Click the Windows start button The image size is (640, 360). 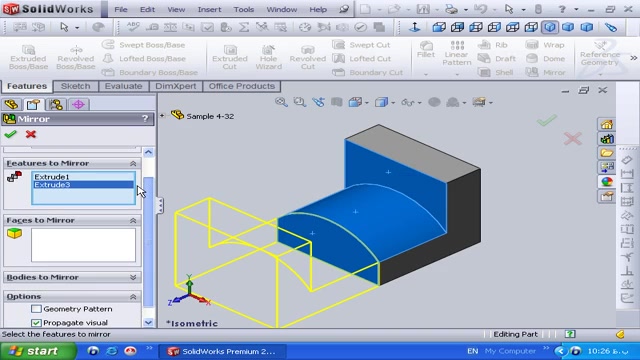[38, 351]
